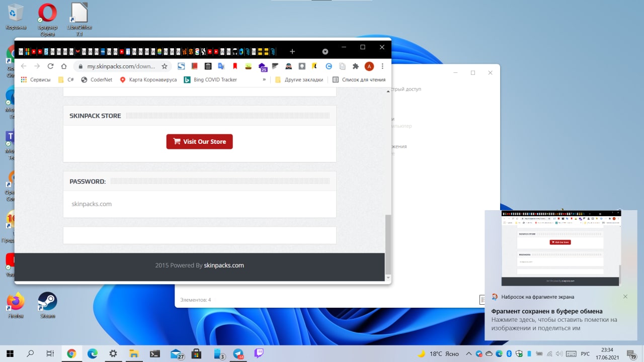The height and width of the screenshot is (362, 644).
Task: Open Microsoft Store from the taskbar
Action: click(197, 353)
